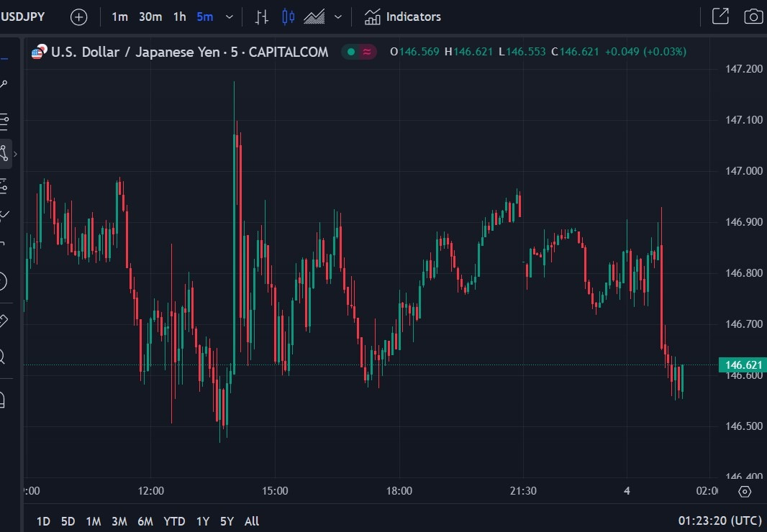Select the 5m timeframe
The width and height of the screenshot is (767, 532).
pos(204,17)
